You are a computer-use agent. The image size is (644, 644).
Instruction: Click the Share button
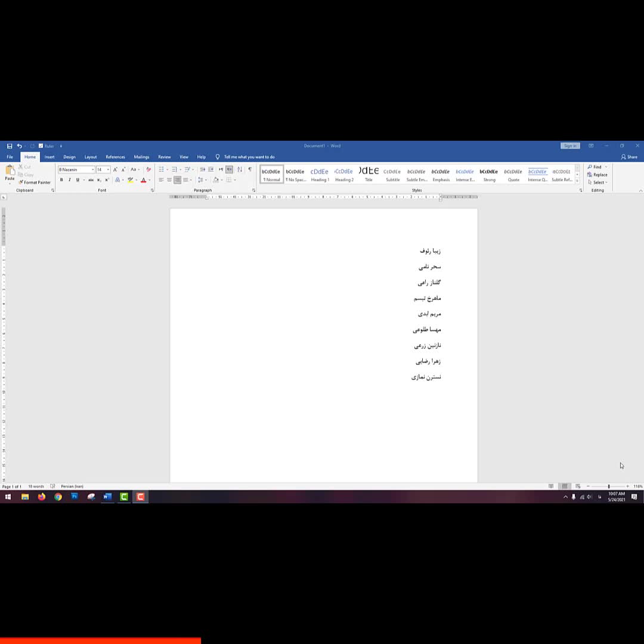pyautogui.click(x=629, y=157)
